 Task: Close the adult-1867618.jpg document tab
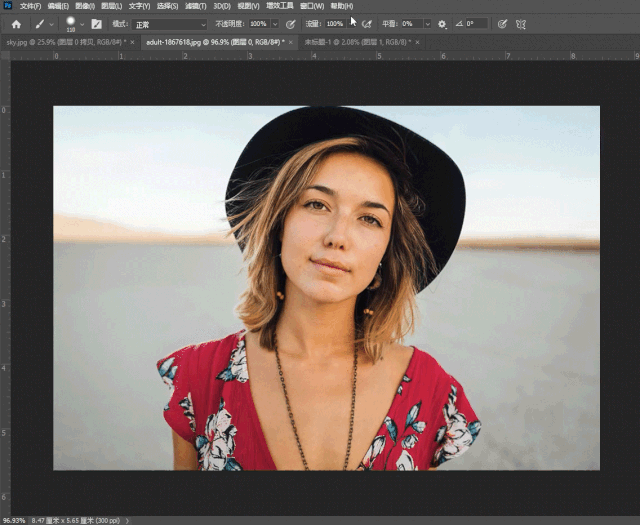point(291,42)
